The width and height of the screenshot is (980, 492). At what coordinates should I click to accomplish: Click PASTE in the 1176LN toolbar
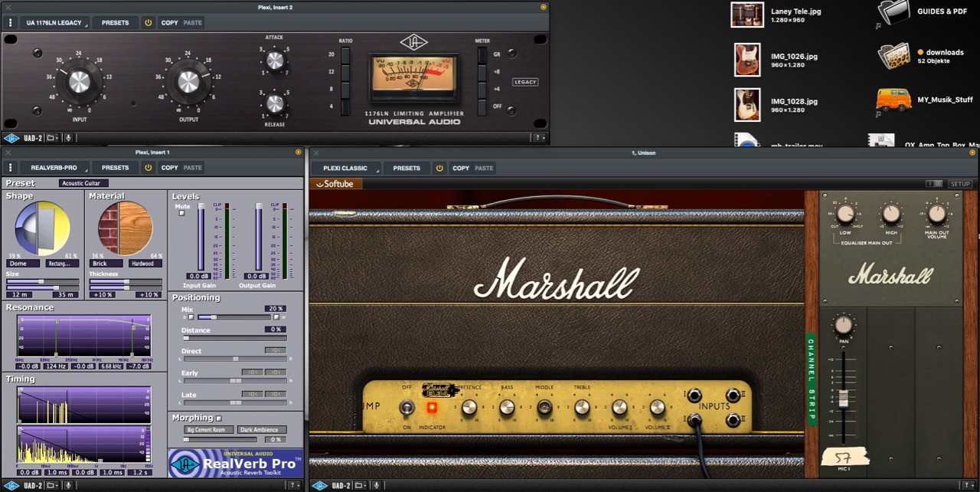click(x=193, y=22)
